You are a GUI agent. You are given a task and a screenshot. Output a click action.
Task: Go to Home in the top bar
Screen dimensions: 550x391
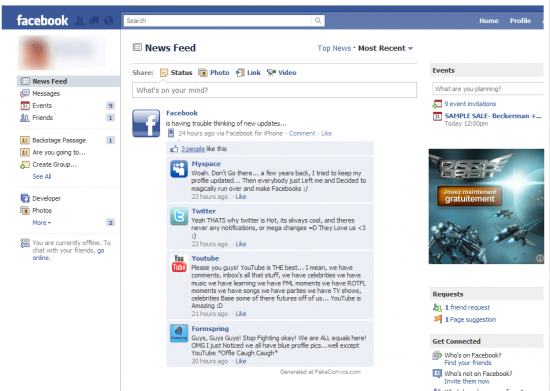tap(489, 21)
